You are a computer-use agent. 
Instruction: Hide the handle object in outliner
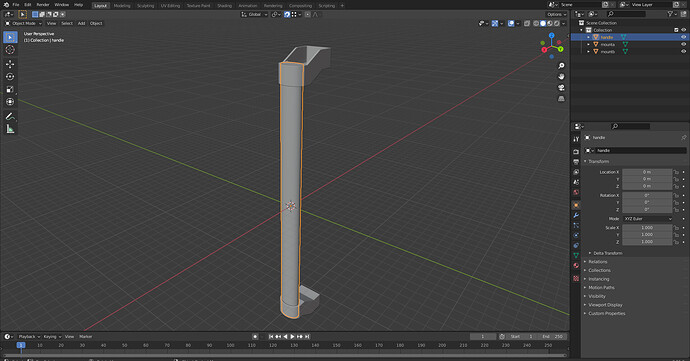[683, 37]
